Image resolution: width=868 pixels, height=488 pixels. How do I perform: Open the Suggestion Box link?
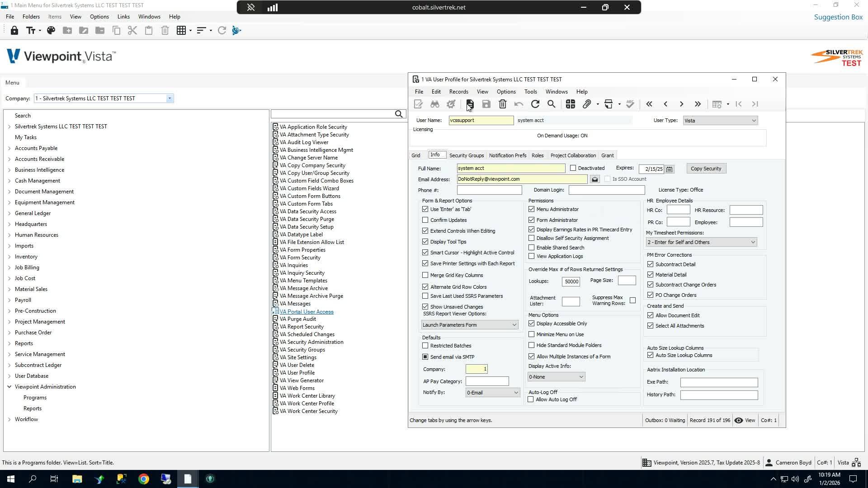click(839, 17)
